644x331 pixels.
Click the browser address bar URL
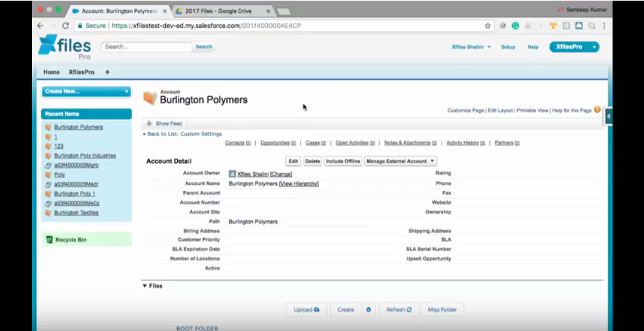tap(207, 25)
